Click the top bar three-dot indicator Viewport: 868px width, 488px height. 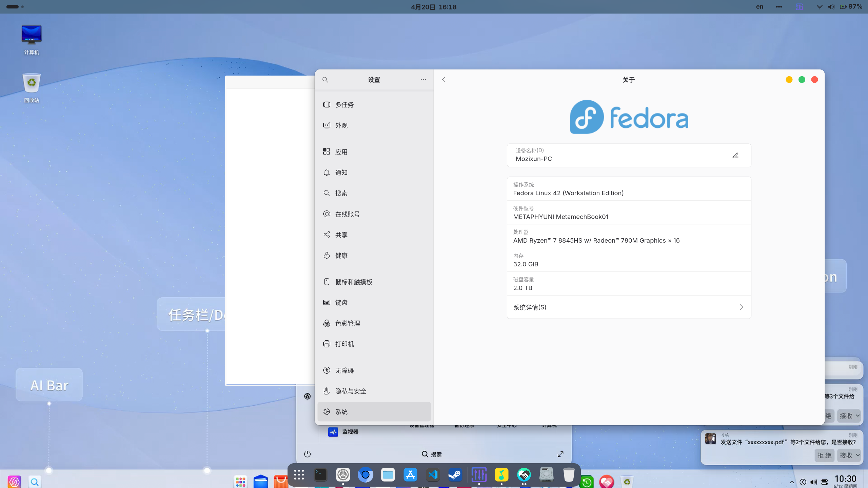coord(779,7)
